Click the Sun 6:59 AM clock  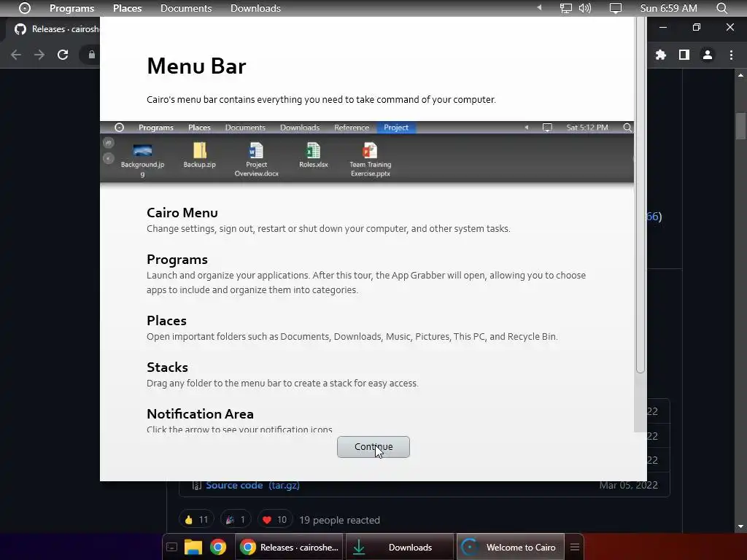click(x=668, y=8)
